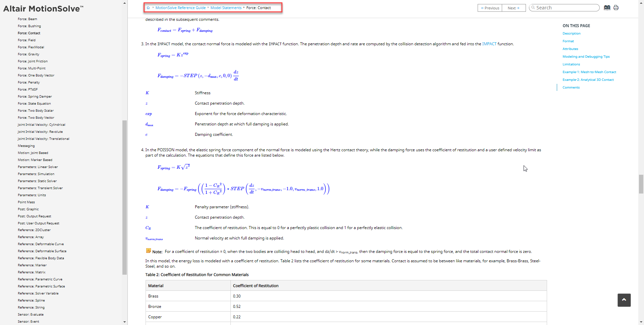The height and width of the screenshot is (325, 644).
Task: Open Motion: Marker Based topic
Action: pos(35,160)
